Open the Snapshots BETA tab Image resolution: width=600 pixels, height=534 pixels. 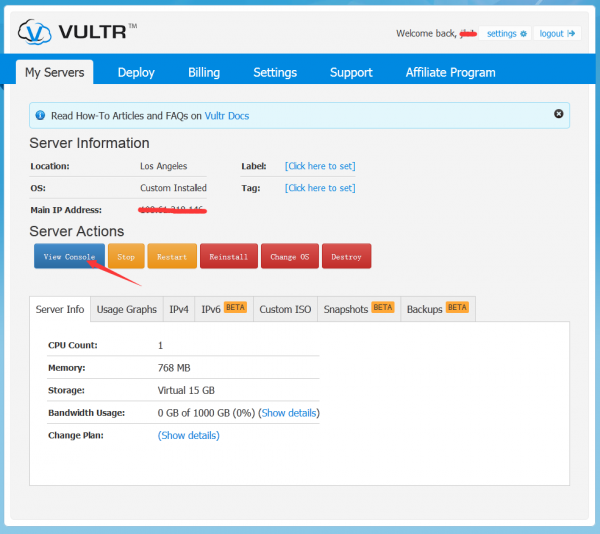pos(359,309)
